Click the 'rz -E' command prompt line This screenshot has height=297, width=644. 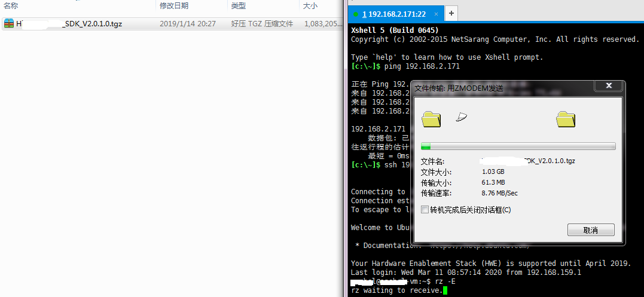click(x=403, y=282)
